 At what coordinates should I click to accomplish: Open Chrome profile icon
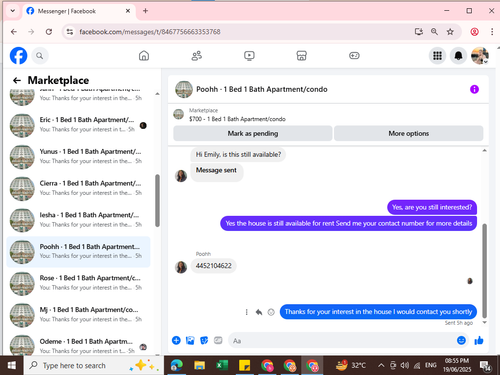(x=474, y=32)
